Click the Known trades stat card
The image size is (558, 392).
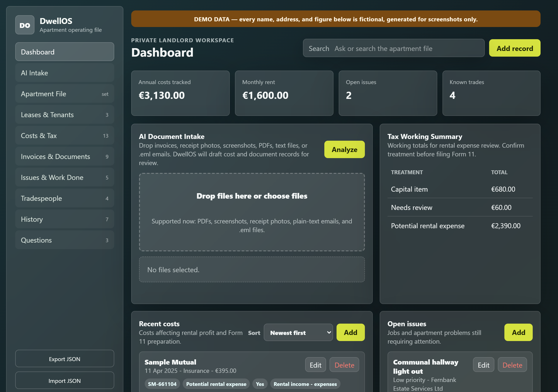pyautogui.click(x=491, y=93)
